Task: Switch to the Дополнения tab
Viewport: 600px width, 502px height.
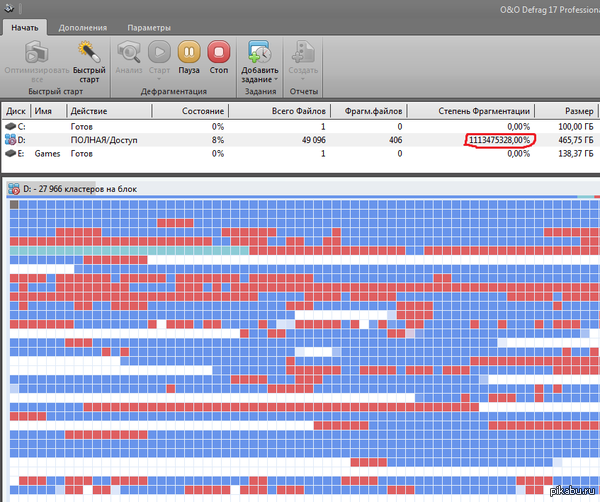Action: 82,27
